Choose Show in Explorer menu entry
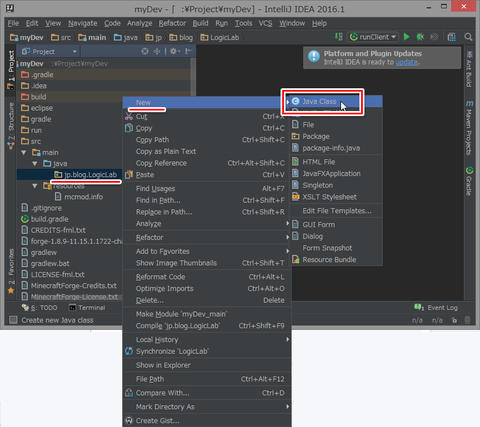480x427 pixels. [x=207, y=365]
